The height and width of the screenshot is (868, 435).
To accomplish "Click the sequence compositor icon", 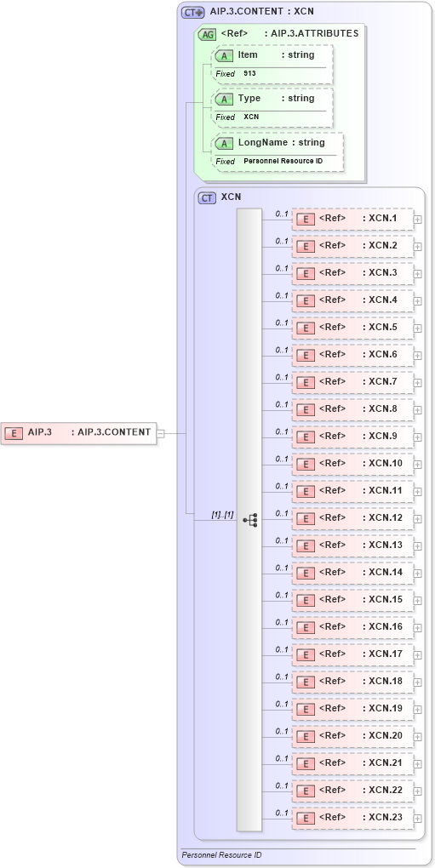I will tap(249, 520).
